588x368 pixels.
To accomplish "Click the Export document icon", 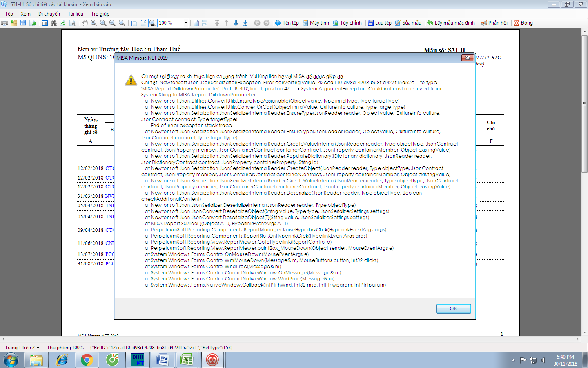I will coord(33,23).
